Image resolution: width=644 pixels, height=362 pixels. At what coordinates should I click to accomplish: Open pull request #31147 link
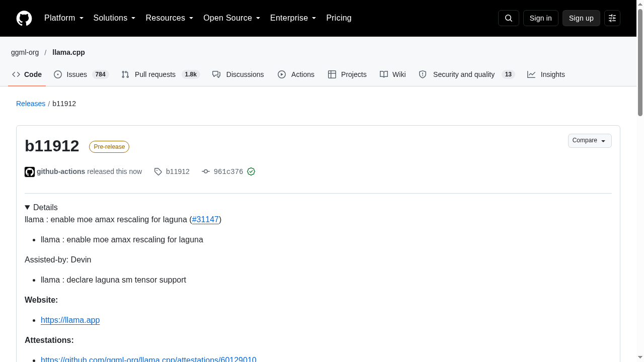205,220
